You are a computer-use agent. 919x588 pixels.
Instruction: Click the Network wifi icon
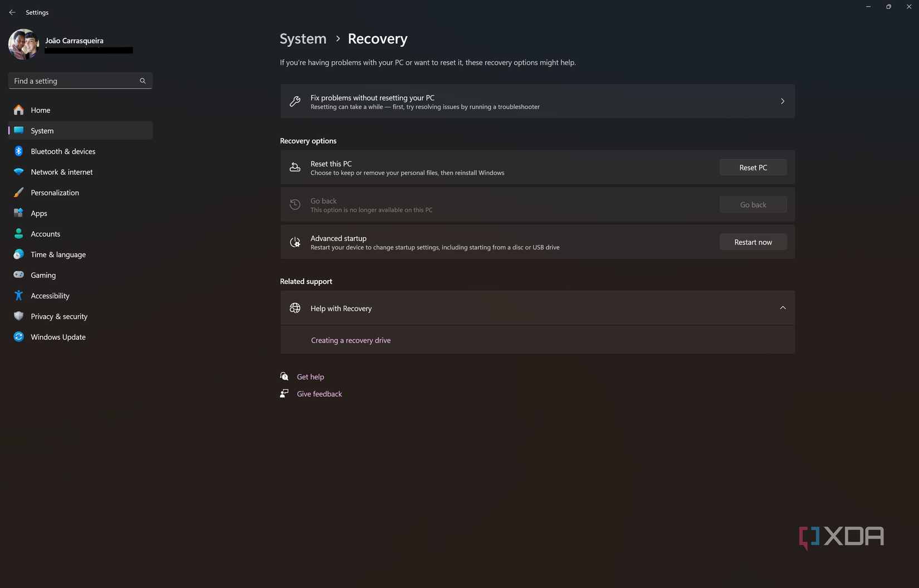coord(19,171)
